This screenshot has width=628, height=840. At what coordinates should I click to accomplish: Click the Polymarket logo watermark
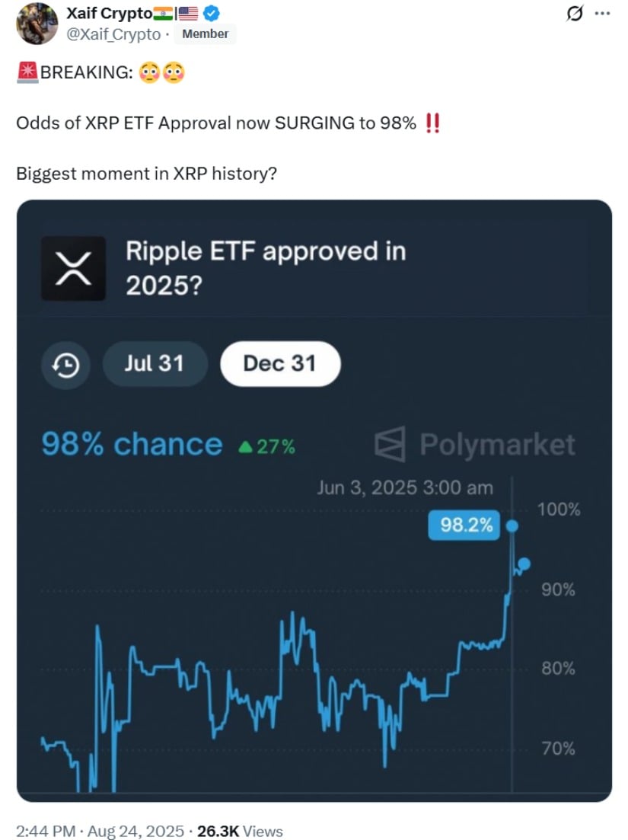tap(474, 444)
